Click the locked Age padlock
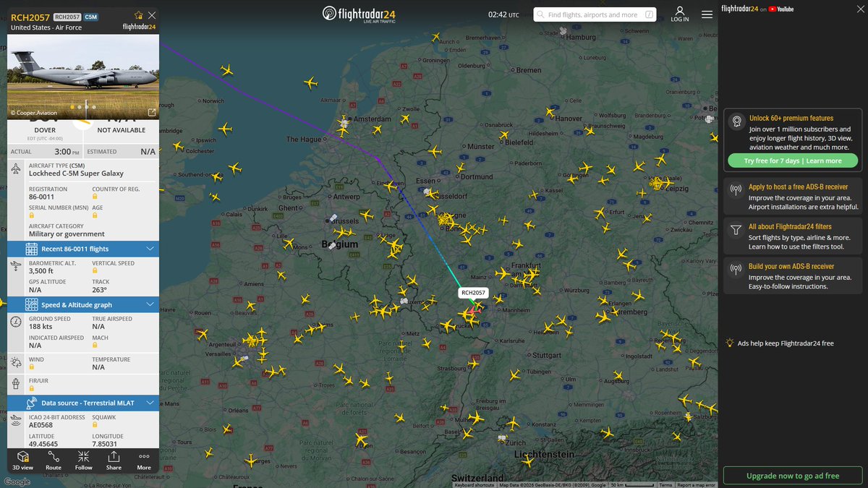This screenshot has height=488, width=868. [x=95, y=215]
